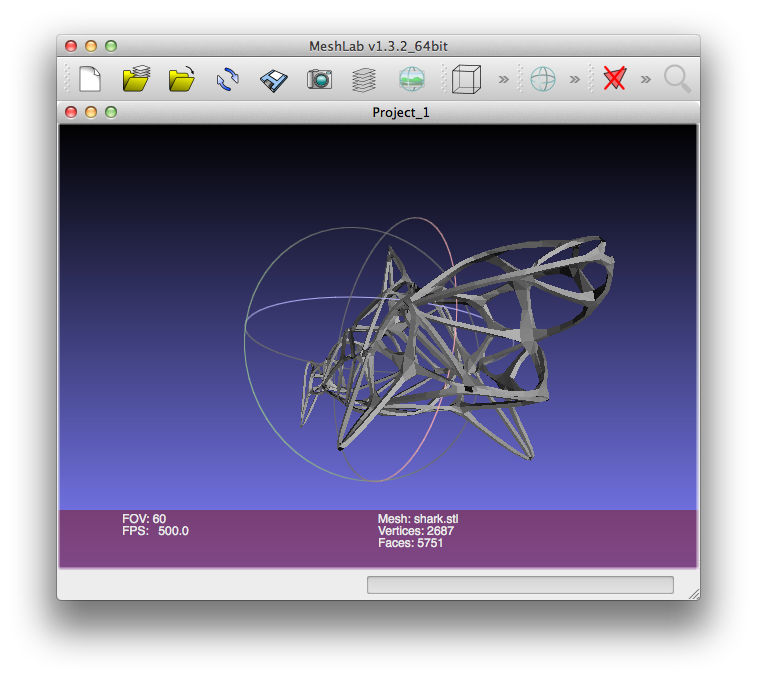
Task: Reload the mesh with blue arrows icon
Action: (x=227, y=79)
